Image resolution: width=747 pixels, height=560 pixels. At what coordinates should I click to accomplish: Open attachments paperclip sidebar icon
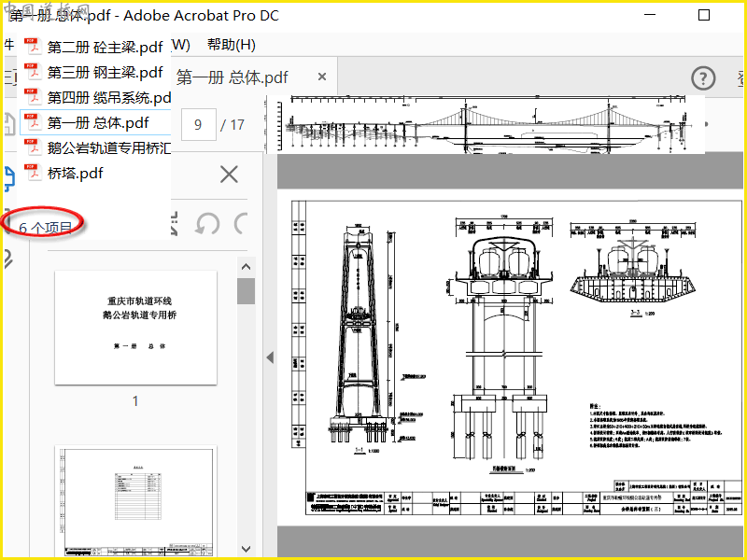click(x=7, y=259)
